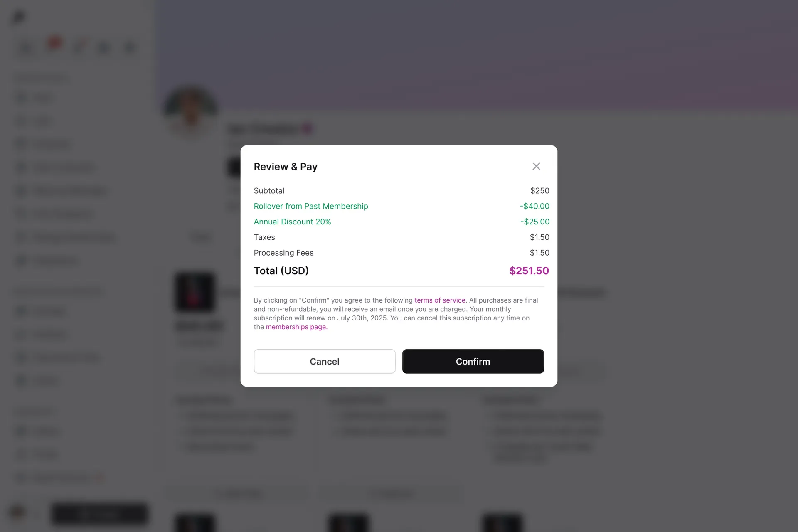Screen dimensions: 798x532
Task: Select the compose pencil icon in top toolbar
Action: [79, 47]
